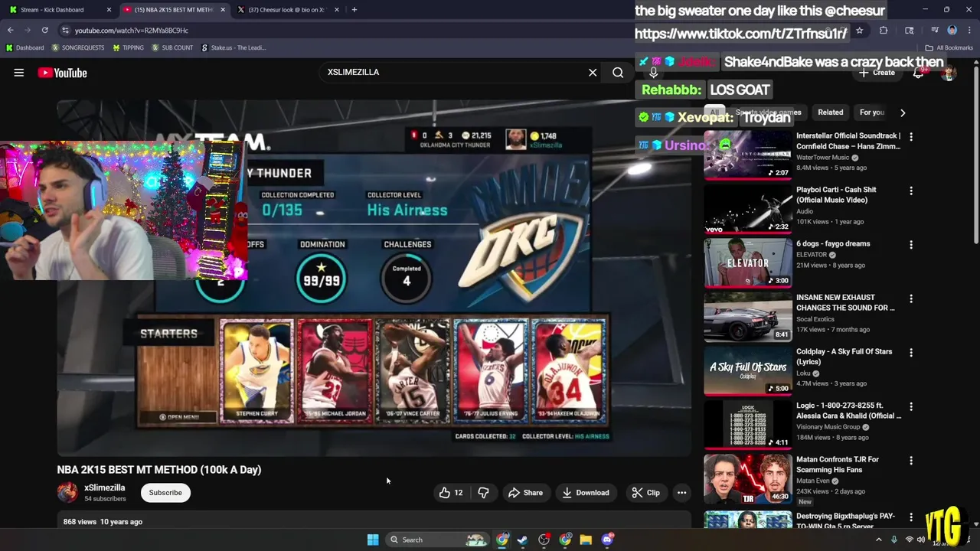Open Windows Start menu
Image resolution: width=980 pixels, height=551 pixels.
(373, 540)
